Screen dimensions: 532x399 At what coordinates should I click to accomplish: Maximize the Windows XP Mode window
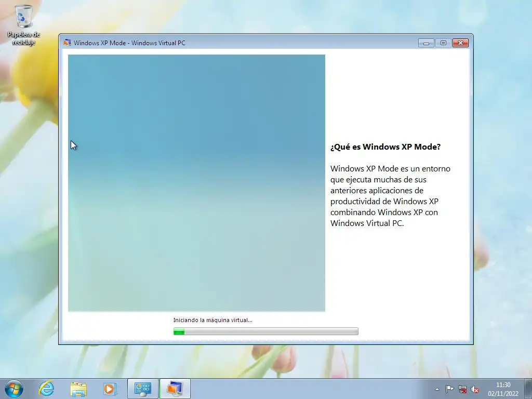pos(443,43)
